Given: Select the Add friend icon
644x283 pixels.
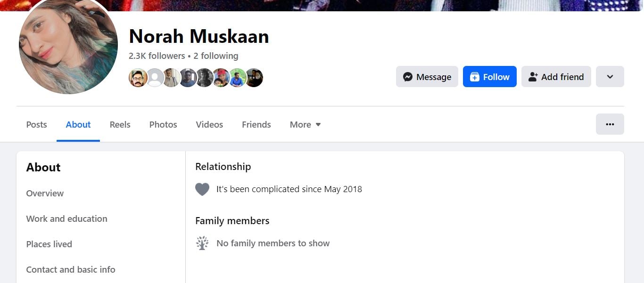Looking at the screenshot, I should [532, 76].
